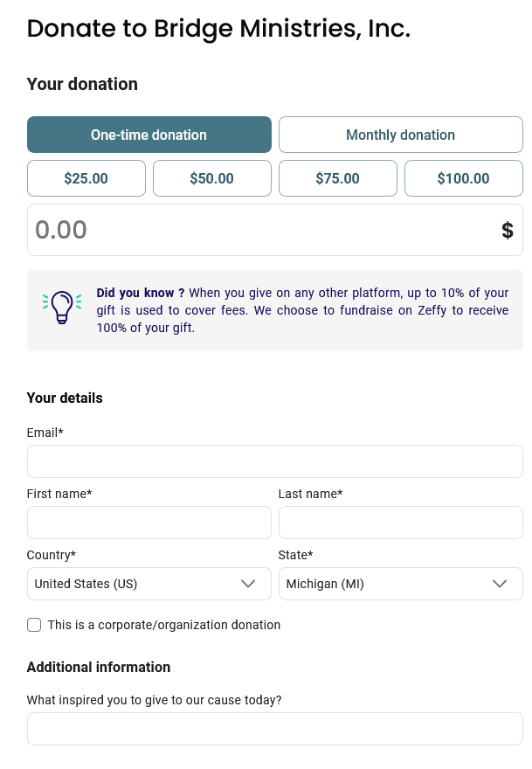Click the "Did you know ?" info banner

pyautogui.click(x=301, y=310)
